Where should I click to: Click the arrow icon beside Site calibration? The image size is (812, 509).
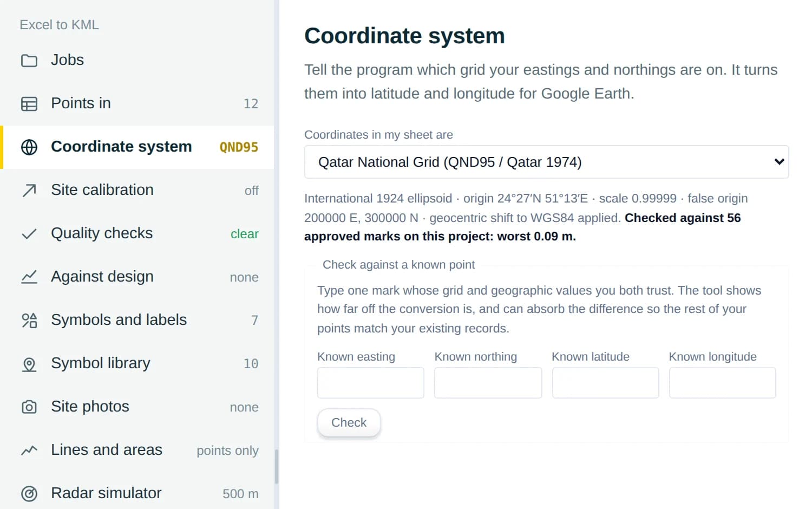point(29,190)
